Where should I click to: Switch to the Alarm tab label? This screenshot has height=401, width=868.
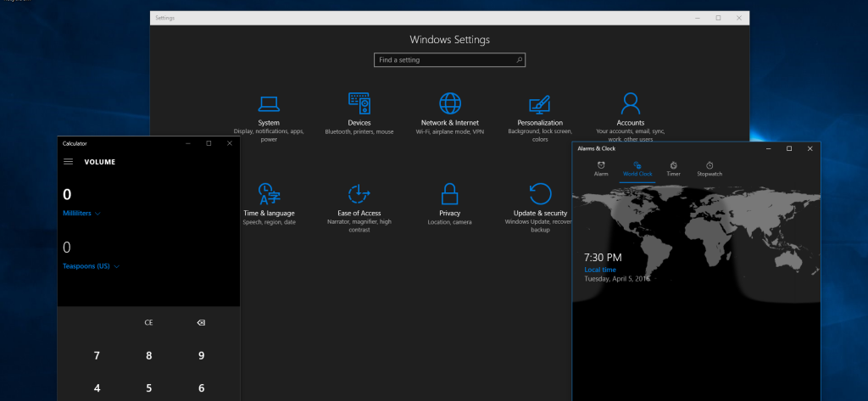pos(601,174)
